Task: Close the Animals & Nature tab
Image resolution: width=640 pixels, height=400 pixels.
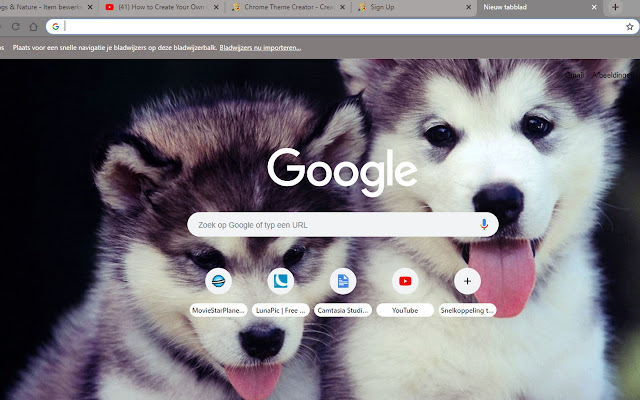Action: [x=90, y=7]
